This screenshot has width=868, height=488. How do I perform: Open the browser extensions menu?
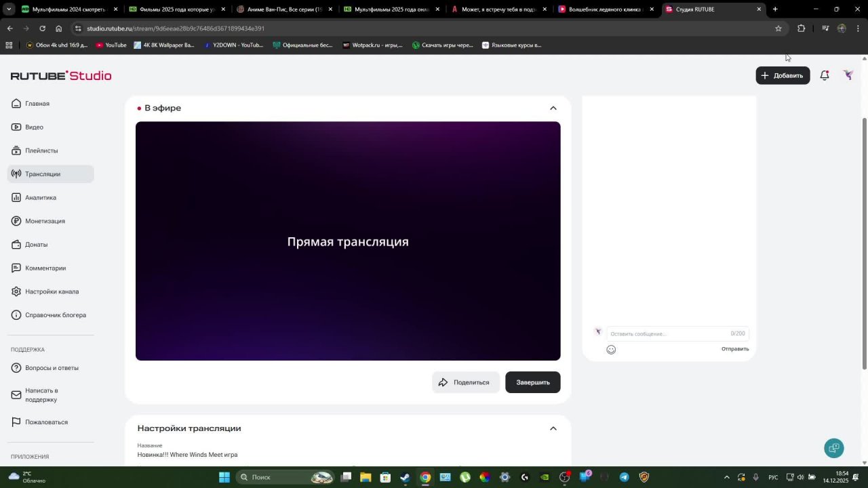(x=801, y=28)
